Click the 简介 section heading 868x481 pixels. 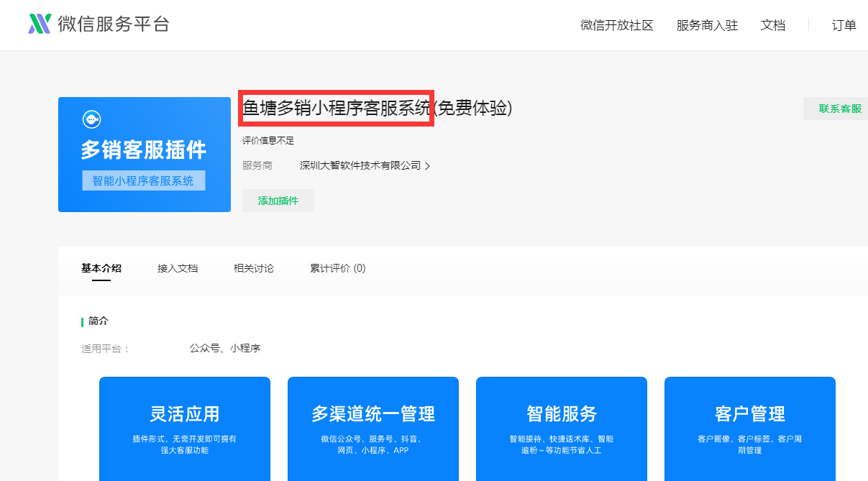[99, 321]
